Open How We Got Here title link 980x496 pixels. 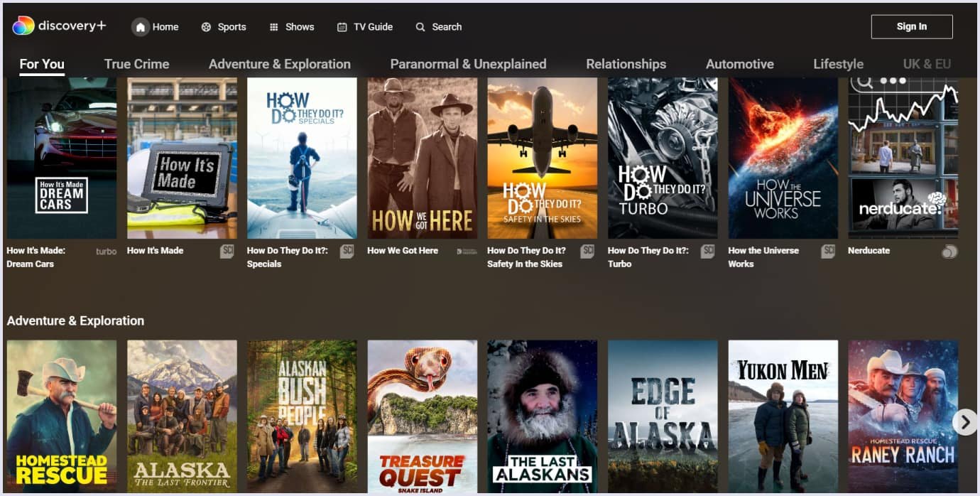point(403,251)
